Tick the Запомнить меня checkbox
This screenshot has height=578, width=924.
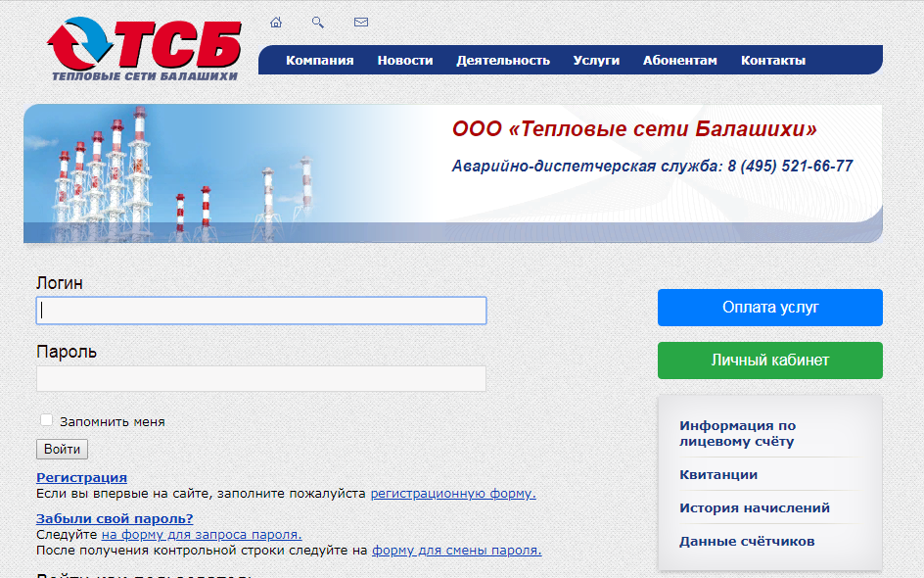coord(46,420)
